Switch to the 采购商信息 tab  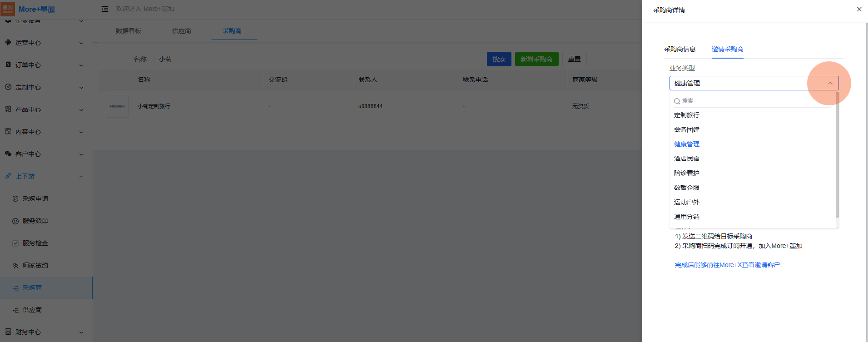pos(680,49)
